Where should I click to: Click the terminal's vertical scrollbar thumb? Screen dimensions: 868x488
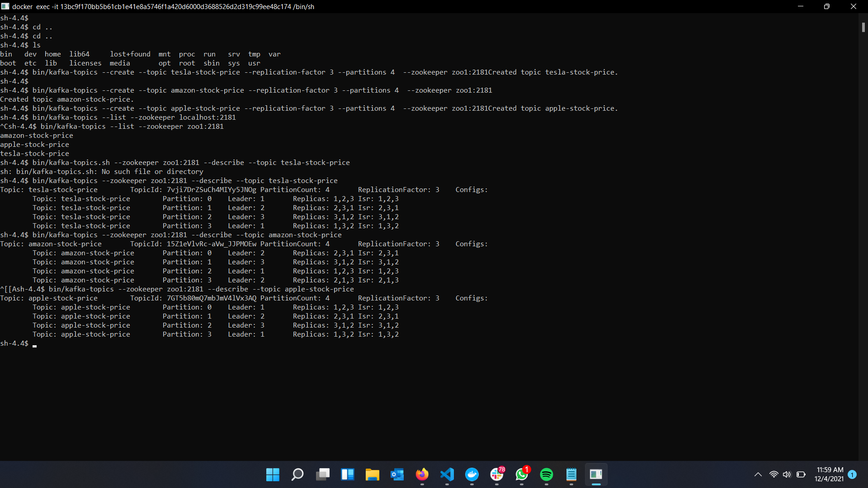pos(863,28)
